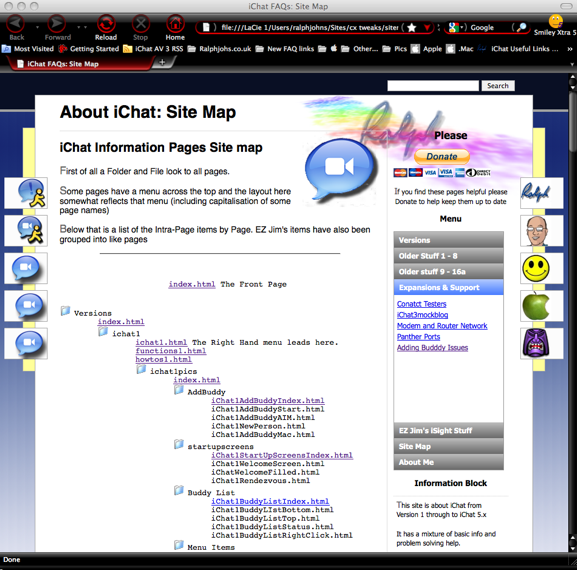The image size is (577, 570).
Task: Open the Most Visited bookmarks
Action: tap(28, 49)
